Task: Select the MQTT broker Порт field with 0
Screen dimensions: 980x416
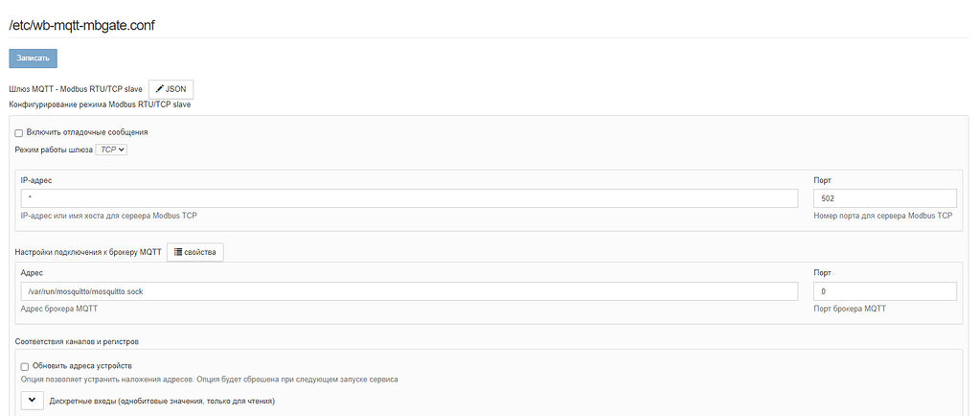Action: click(883, 291)
